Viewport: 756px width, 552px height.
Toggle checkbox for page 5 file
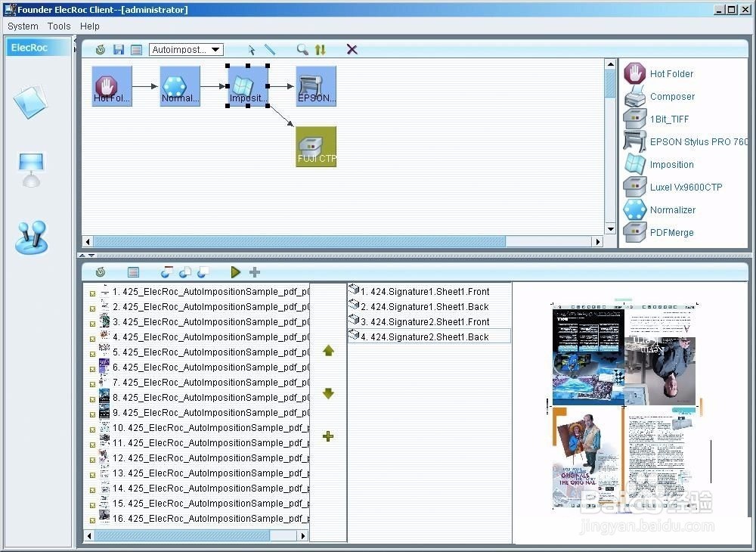coord(92,354)
